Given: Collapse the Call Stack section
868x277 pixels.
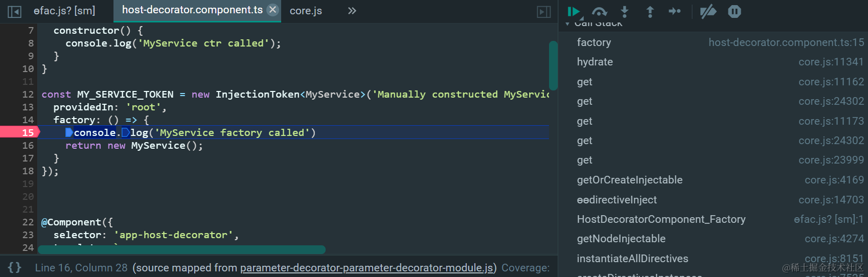Looking at the screenshot, I should (x=567, y=24).
